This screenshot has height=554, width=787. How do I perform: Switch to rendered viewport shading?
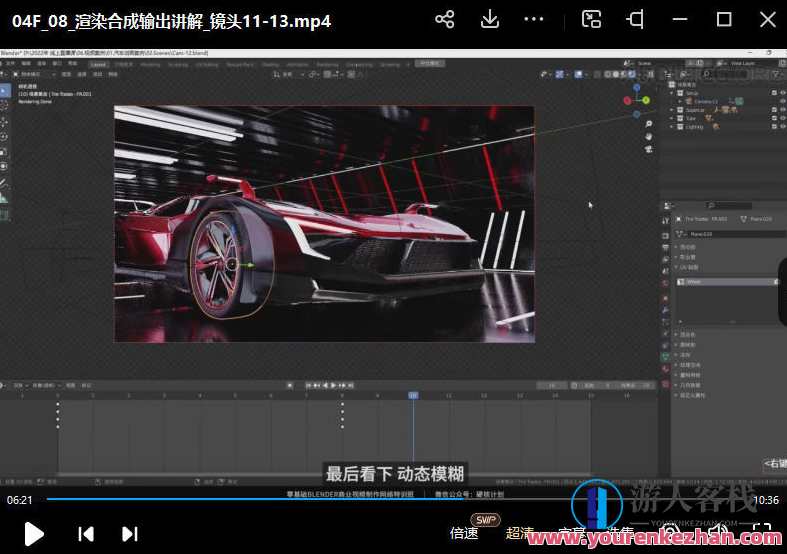632,74
